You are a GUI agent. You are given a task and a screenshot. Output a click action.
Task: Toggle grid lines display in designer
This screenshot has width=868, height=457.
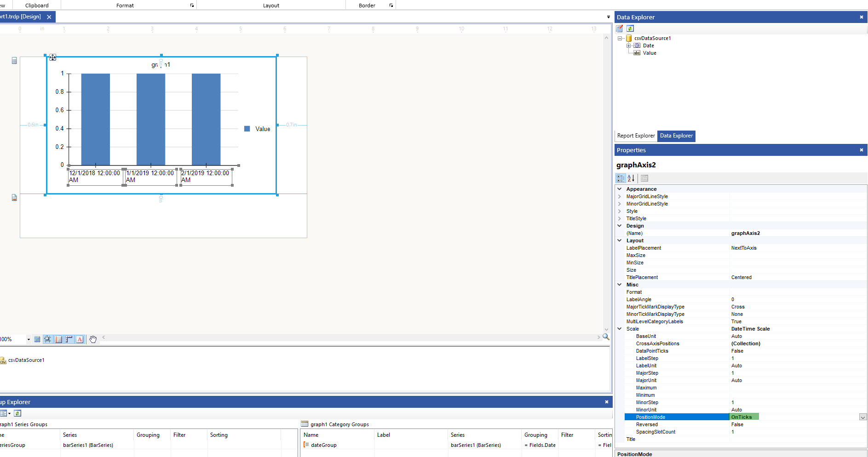tap(37, 339)
